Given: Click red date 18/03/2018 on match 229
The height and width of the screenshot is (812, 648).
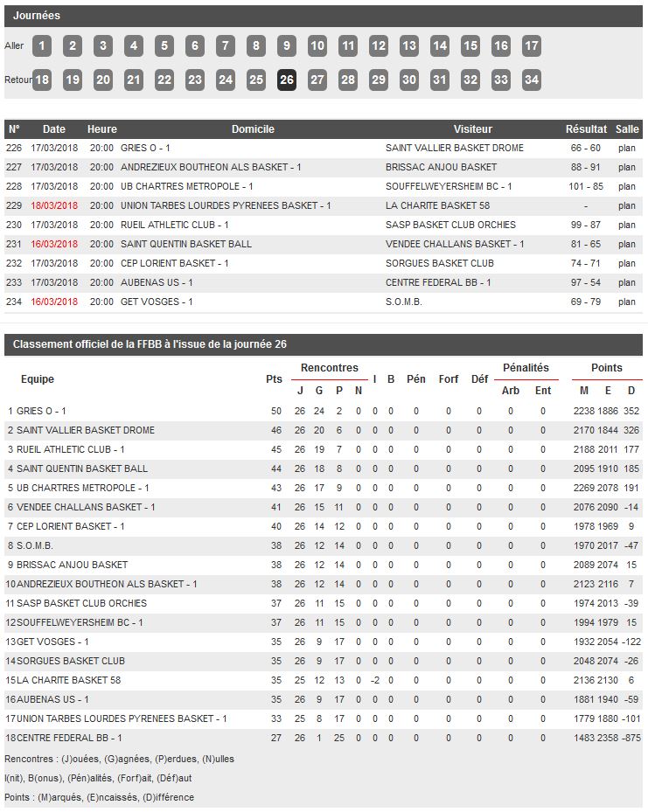Looking at the screenshot, I should click(54, 206).
